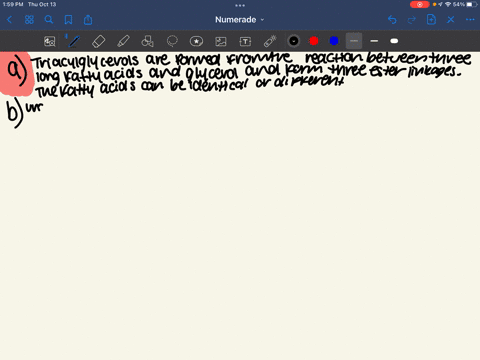Go back using the left chevron

[x=9, y=20]
